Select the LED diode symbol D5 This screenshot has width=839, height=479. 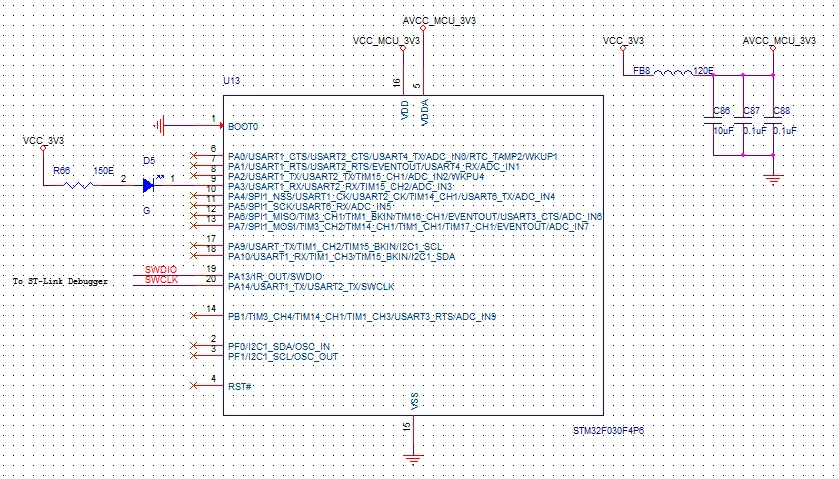[x=149, y=185]
